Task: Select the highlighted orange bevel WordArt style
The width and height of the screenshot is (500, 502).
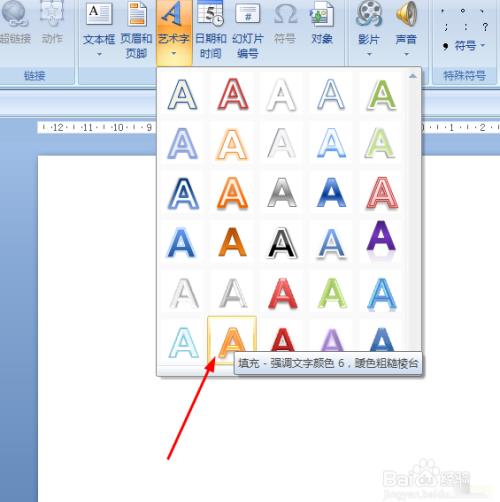Action: tap(232, 340)
